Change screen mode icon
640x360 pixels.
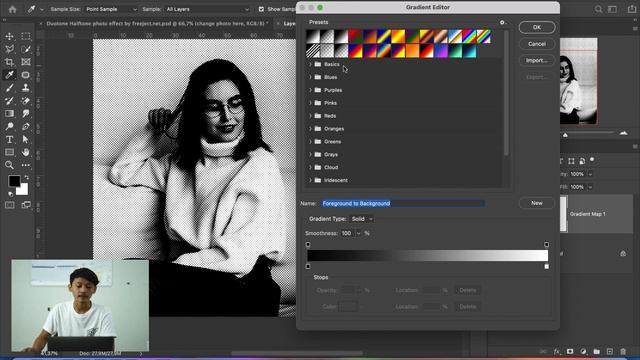click(x=26, y=205)
